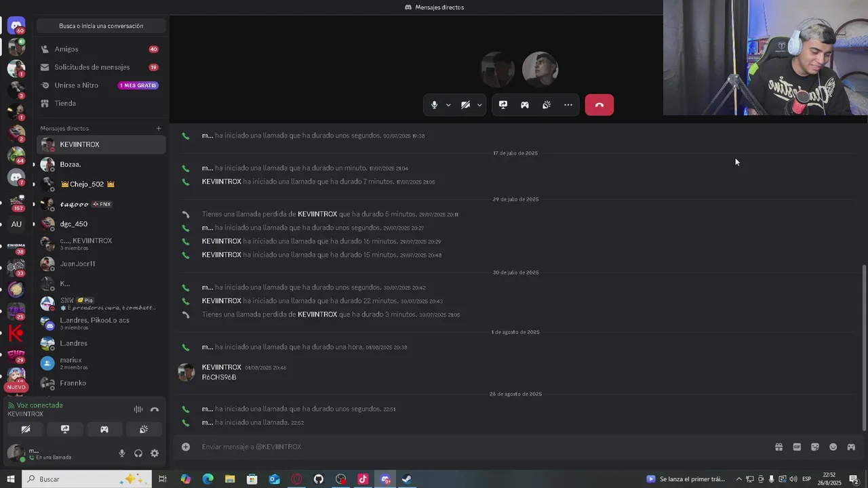Disconnect using voice panel hang-up icon
This screenshot has height=488, width=868.
click(x=155, y=409)
